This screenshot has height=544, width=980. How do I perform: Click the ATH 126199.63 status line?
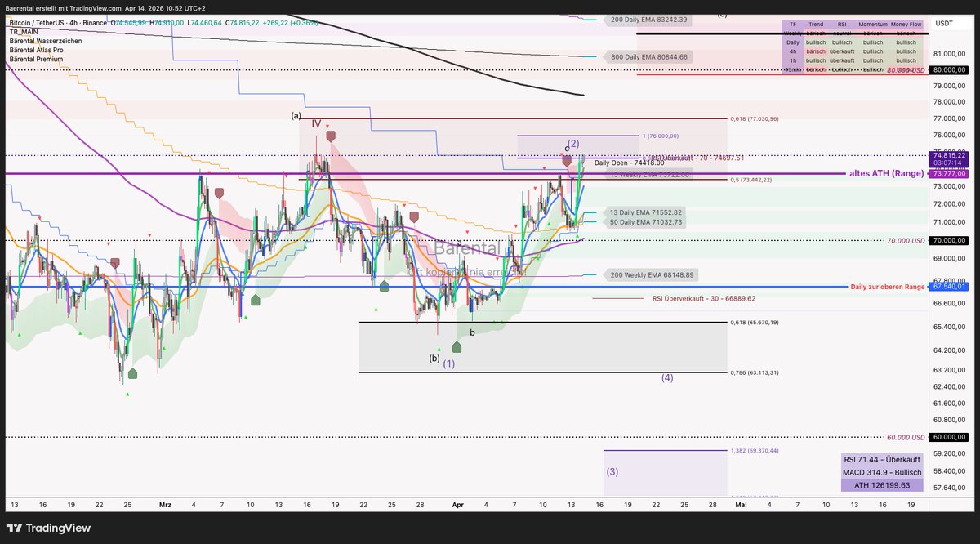tap(881, 484)
